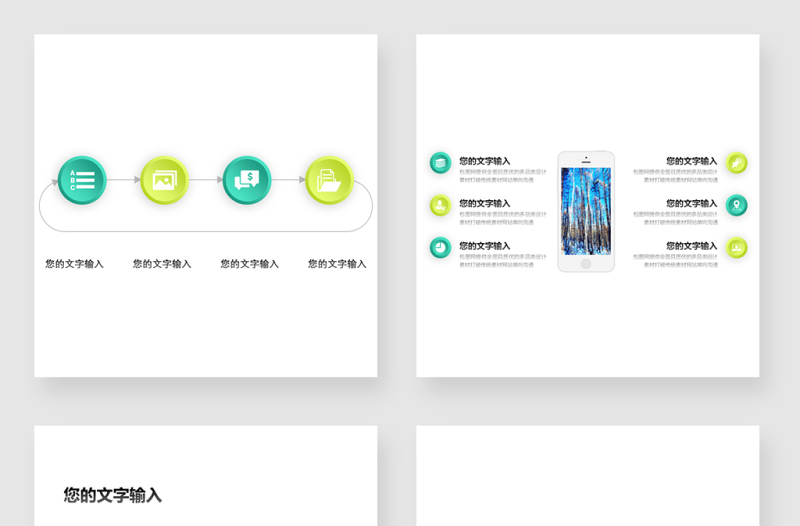Click the gray description text beside the layers icon

pyautogui.click(x=503, y=176)
